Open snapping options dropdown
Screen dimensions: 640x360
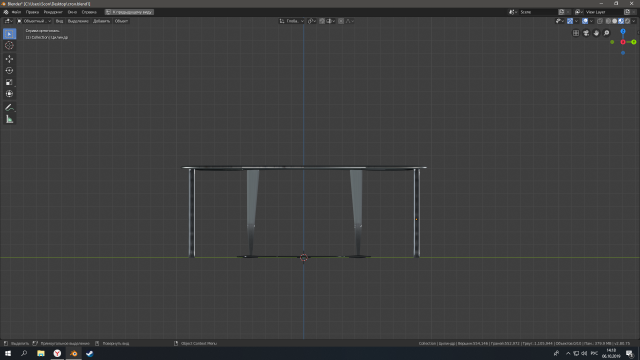point(331,21)
